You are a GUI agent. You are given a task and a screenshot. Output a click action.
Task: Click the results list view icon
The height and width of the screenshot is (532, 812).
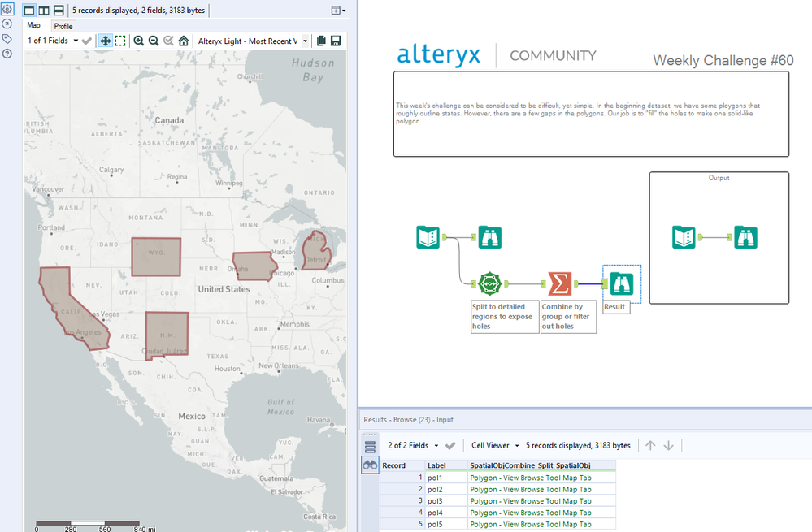pos(370,447)
